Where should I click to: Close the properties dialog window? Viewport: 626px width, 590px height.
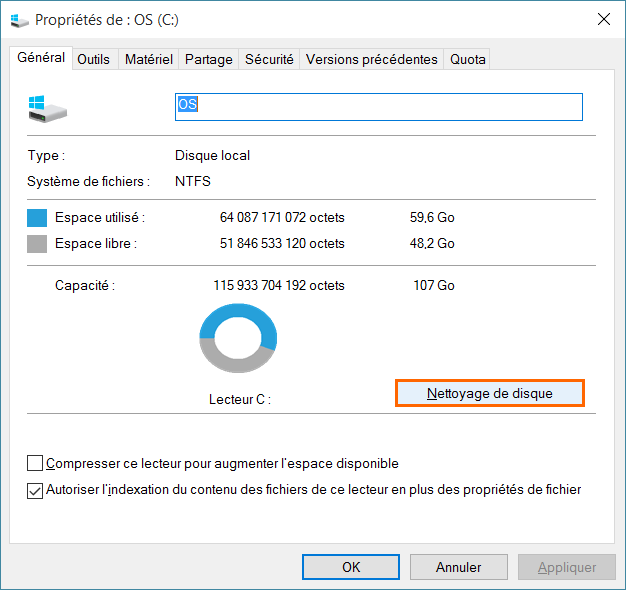(x=603, y=19)
